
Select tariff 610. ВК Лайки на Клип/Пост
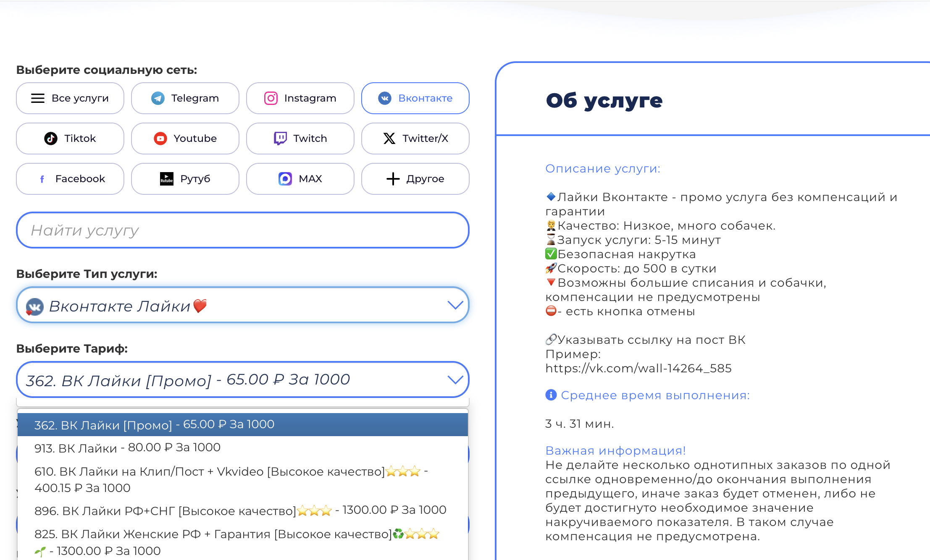click(x=243, y=479)
